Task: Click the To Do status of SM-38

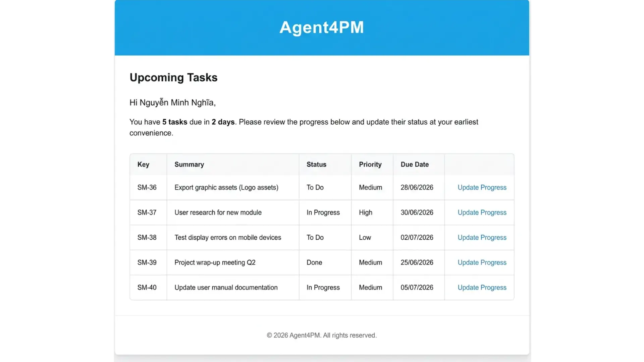Action: point(315,237)
